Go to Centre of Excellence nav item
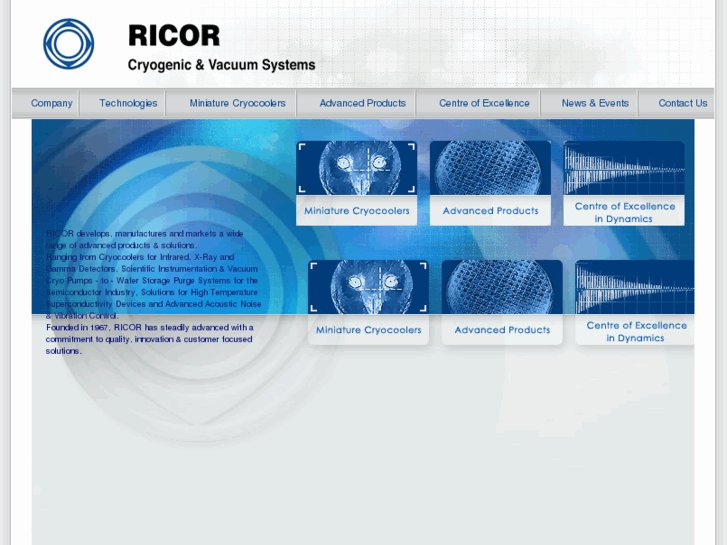 484,103
